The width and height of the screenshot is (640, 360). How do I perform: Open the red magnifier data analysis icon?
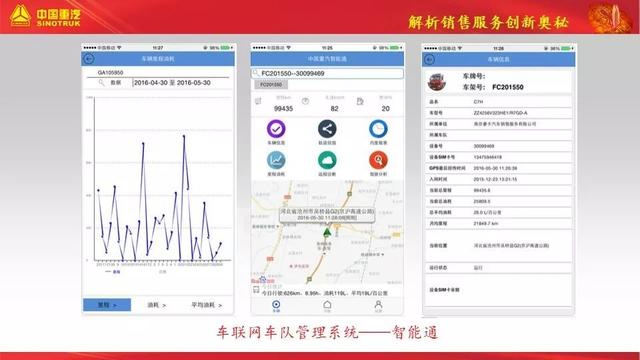[x=378, y=160]
